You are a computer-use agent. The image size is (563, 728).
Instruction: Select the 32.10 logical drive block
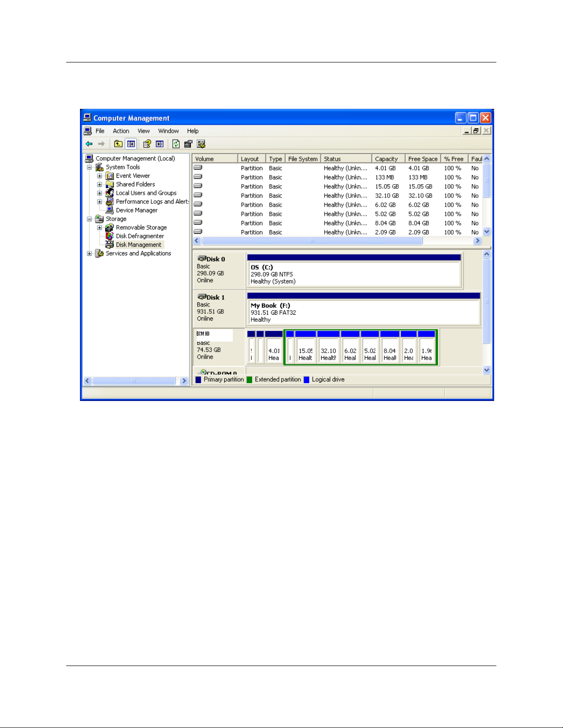pyautogui.click(x=328, y=347)
